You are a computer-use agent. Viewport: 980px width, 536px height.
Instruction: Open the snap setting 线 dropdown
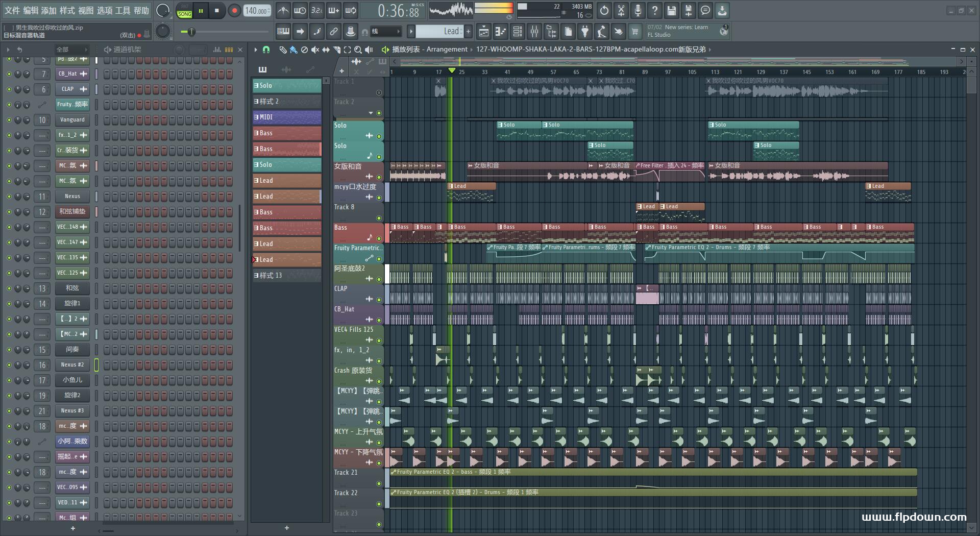click(385, 32)
